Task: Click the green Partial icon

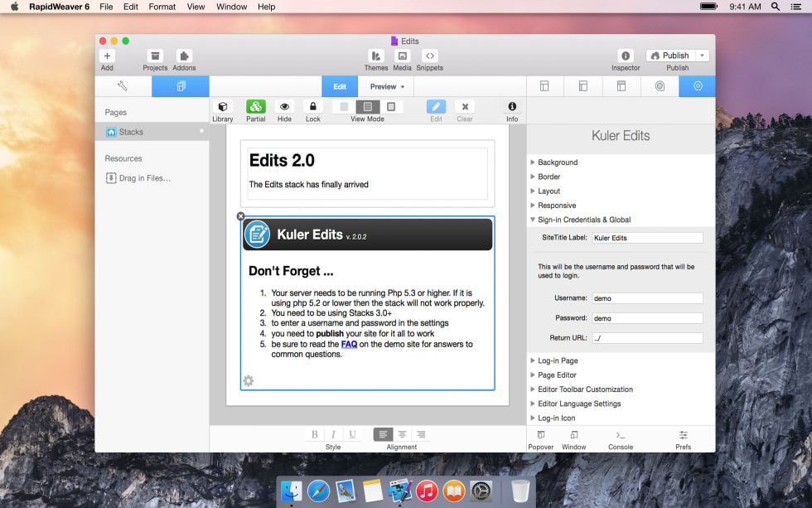Action: tap(256, 107)
